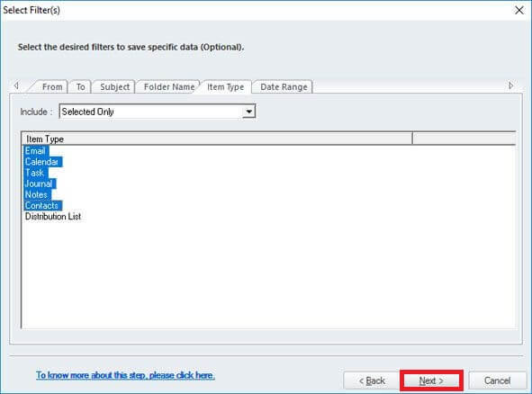Select Notes item type
532x394 pixels.
pyautogui.click(x=37, y=194)
